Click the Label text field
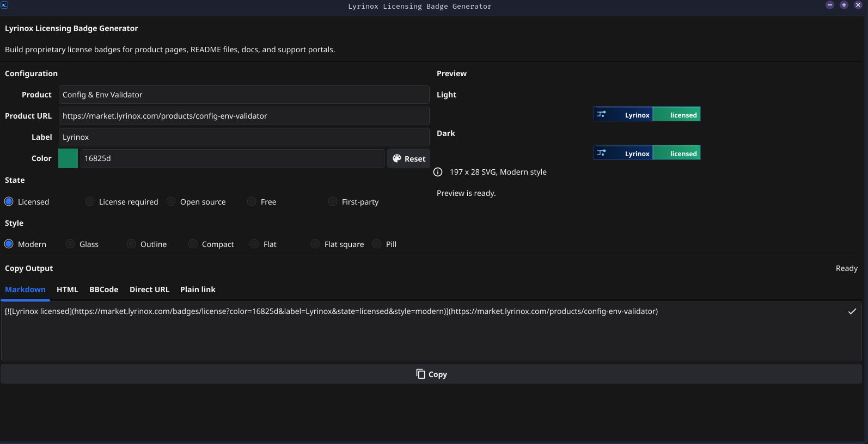This screenshot has width=868, height=444. pos(244,137)
